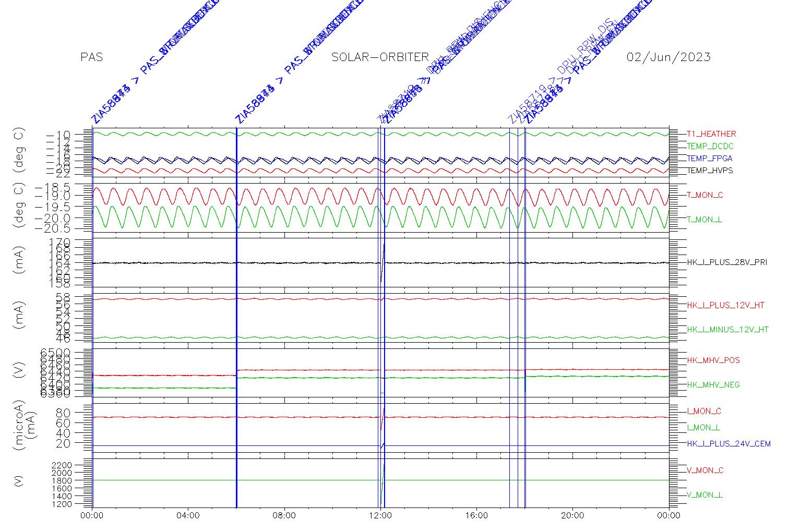
Task: Select the I_MON_L legend label
Action: point(703,428)
